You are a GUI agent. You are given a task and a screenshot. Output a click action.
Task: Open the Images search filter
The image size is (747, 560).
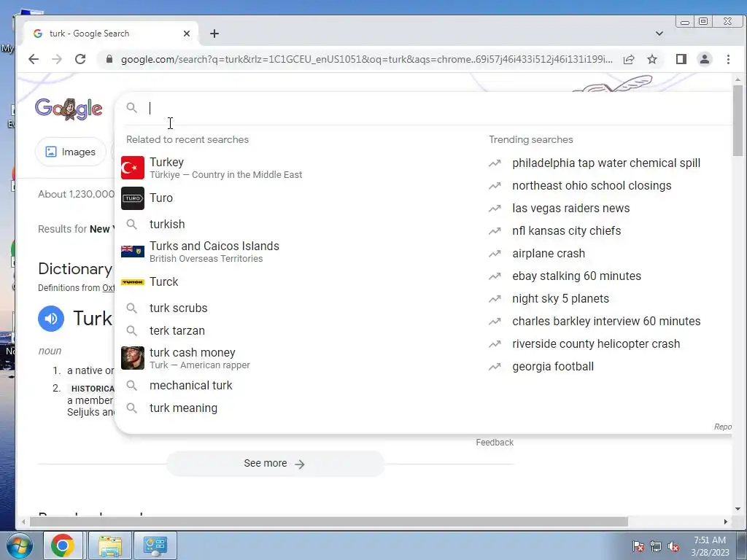pos(71,152)
